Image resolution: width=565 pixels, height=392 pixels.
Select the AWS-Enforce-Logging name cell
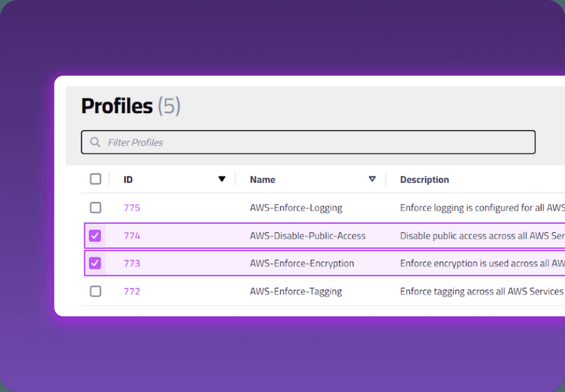pos(296,208)
